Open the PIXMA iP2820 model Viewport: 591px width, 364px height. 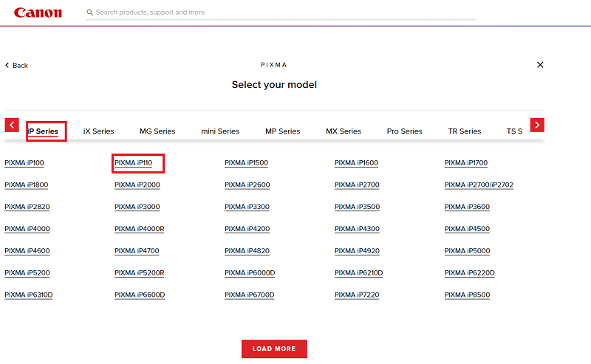point(27,207)
